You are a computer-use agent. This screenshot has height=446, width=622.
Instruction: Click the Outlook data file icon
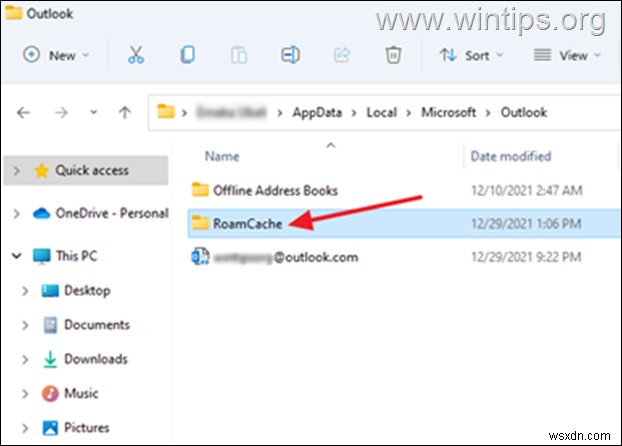pos(200,257)
